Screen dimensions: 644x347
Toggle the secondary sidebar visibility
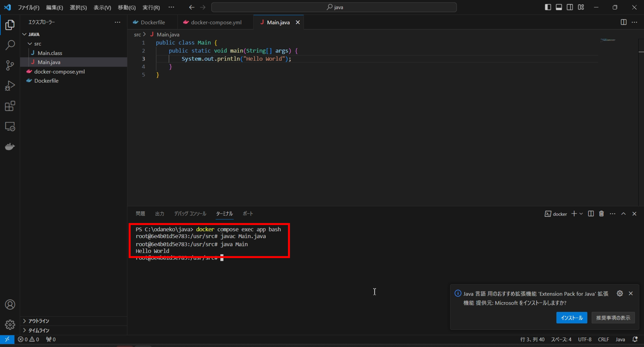(x=570, y=7)
